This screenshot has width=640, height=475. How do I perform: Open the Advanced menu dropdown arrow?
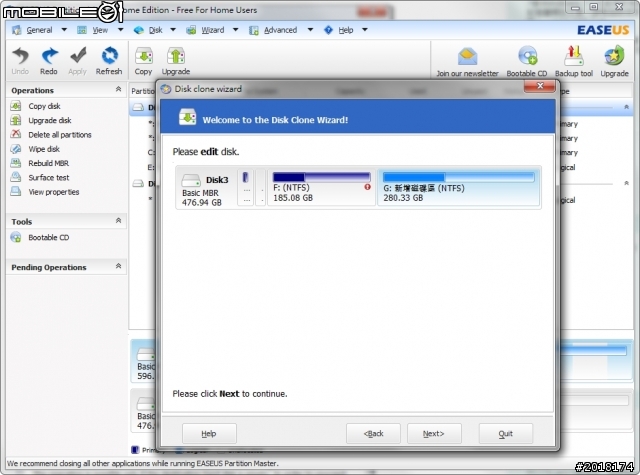[x=310, y=30]
